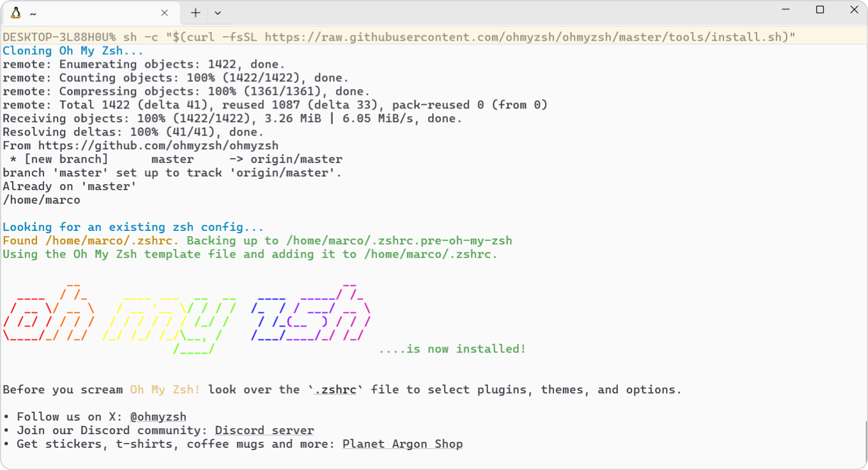Click the underlined .zshrc file link
This screenshot has width=868, height=470.
click(x=335, y=390)
